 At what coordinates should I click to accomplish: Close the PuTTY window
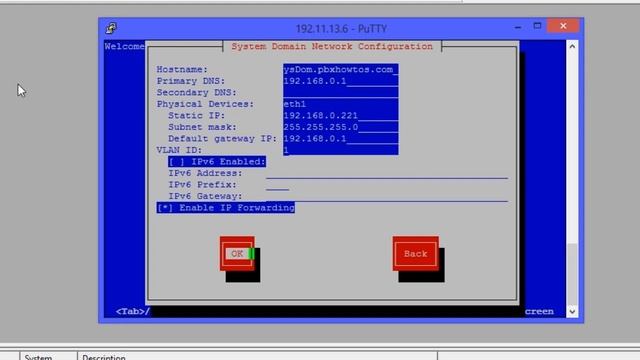563,26
